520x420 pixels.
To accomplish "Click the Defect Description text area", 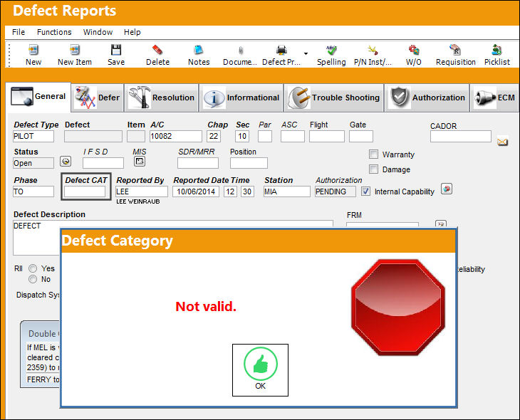I will tap(173, 237).
